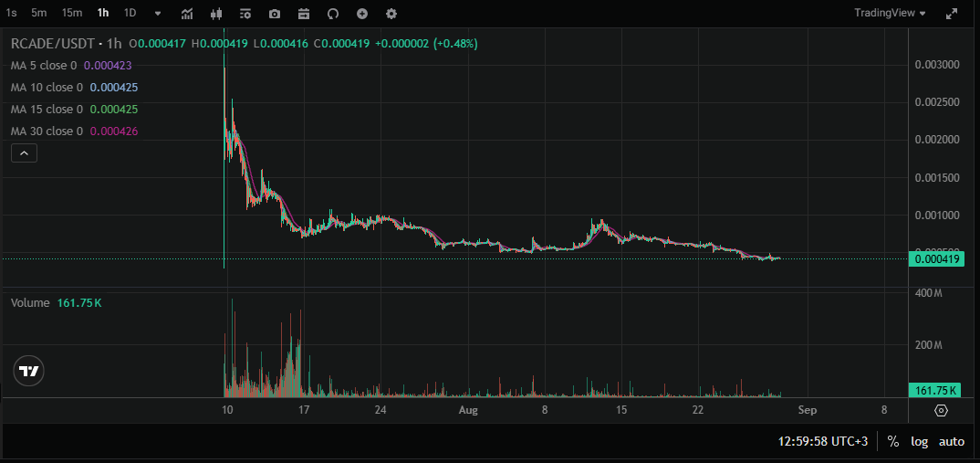The image size is (980, 463).
Task: Click the MA 30 value 0.000426
Action: click(x=114, y=131)
